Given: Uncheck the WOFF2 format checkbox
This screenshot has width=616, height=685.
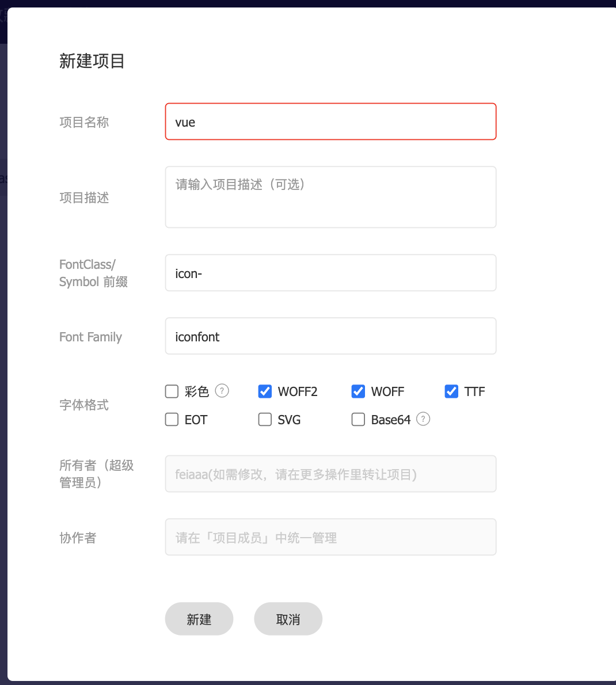Looking at the screenshot, I should tap(264, 391).
